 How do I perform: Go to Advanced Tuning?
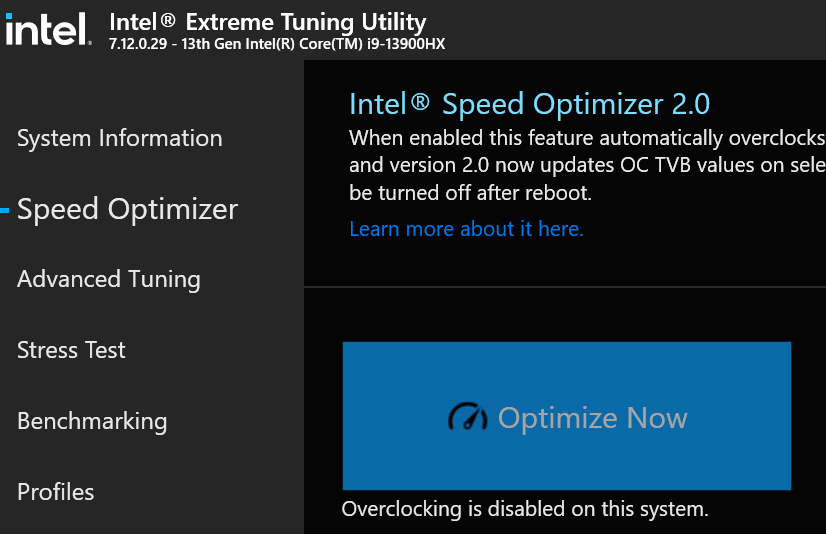pyautogui.click(x=109, y=279)
